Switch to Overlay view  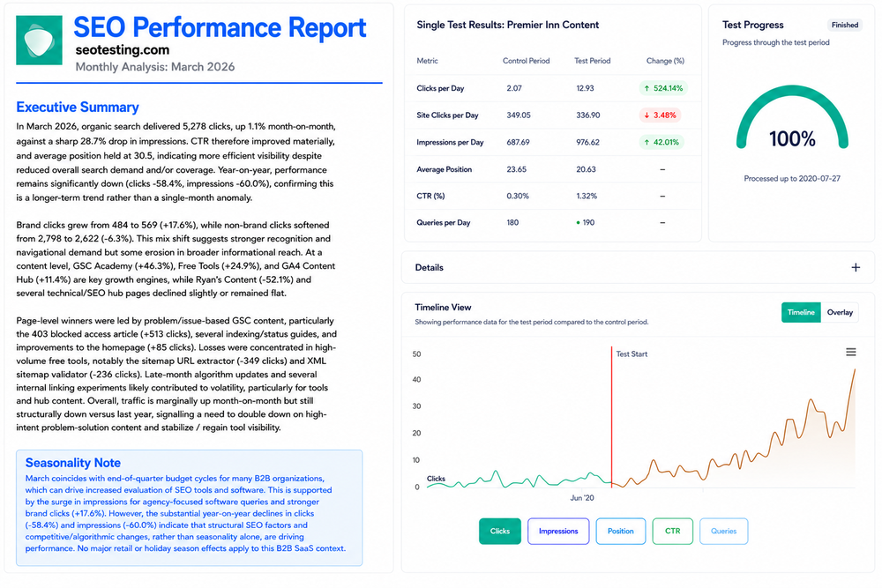click(x=840, y=313)
